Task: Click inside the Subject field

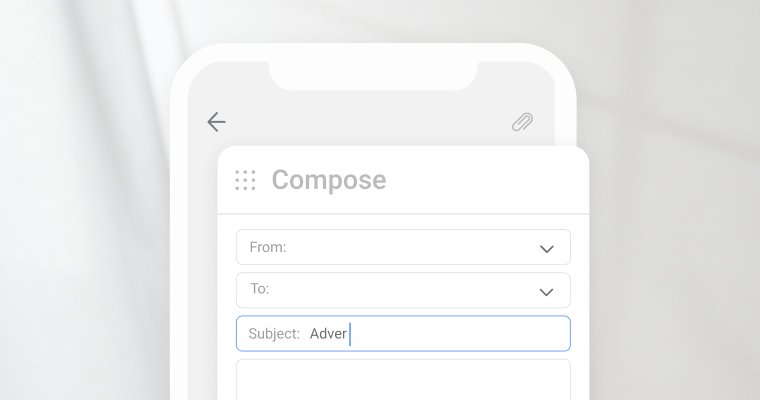Action: (403, 334)
